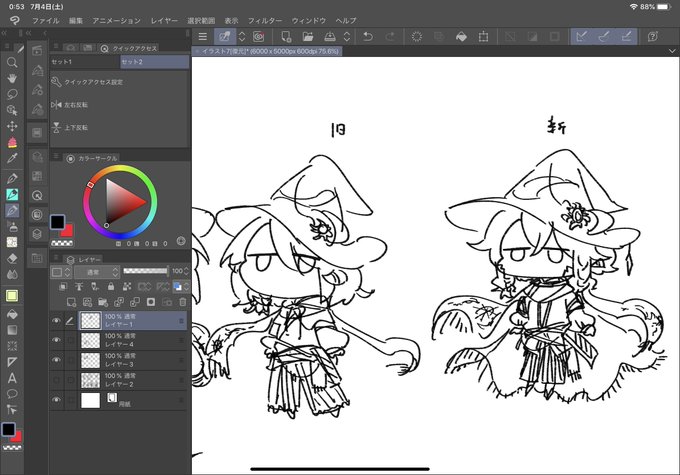The image size is (680, 475).
Task: Toggle the Lock Layer padlock icon
Action: [x=111, y=286]
